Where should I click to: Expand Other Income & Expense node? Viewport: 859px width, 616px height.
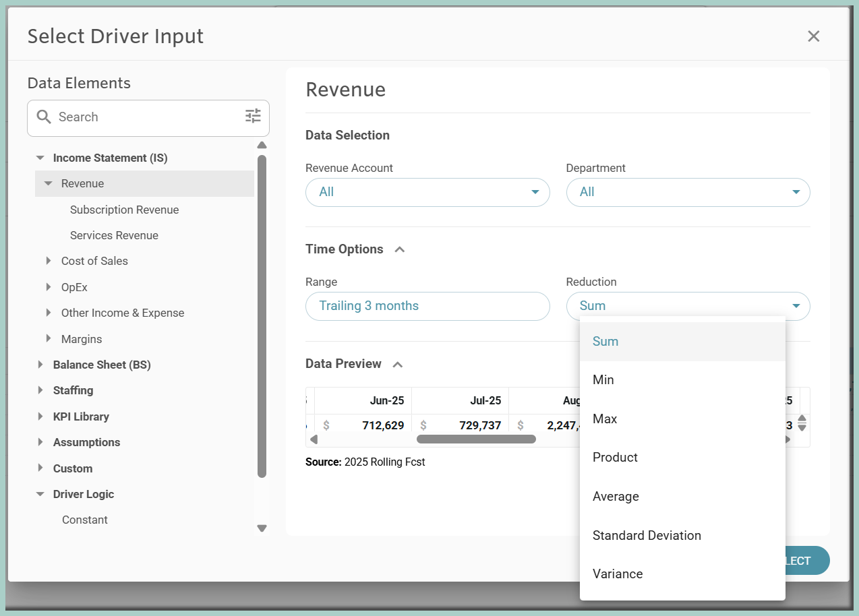tap(48, 313)
